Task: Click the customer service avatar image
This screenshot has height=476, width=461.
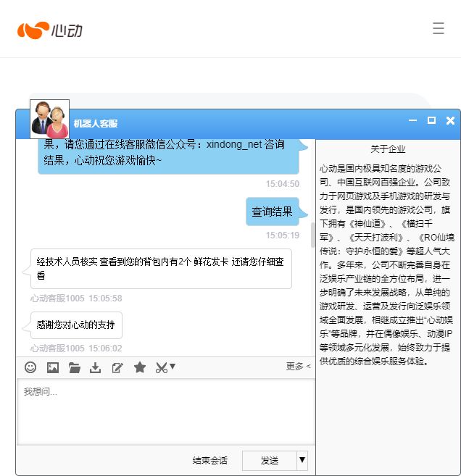Action: coord(49,119)
